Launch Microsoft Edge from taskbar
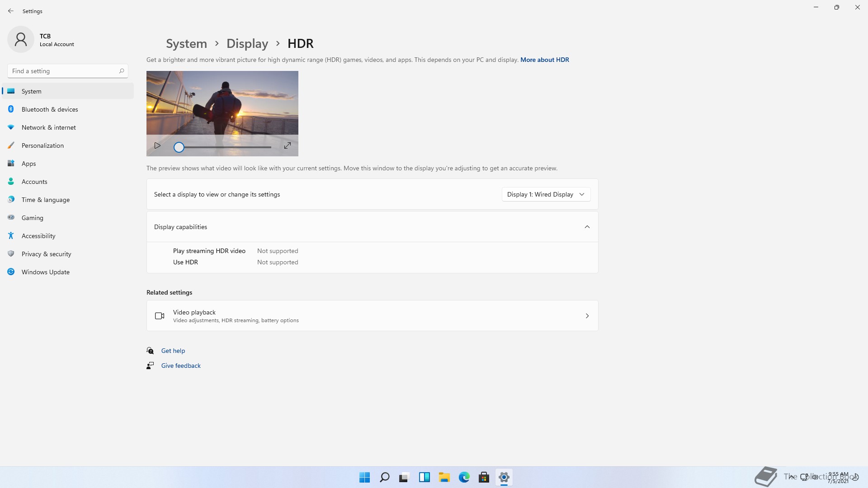Viewport: 868px width, 488px height. 464,477
